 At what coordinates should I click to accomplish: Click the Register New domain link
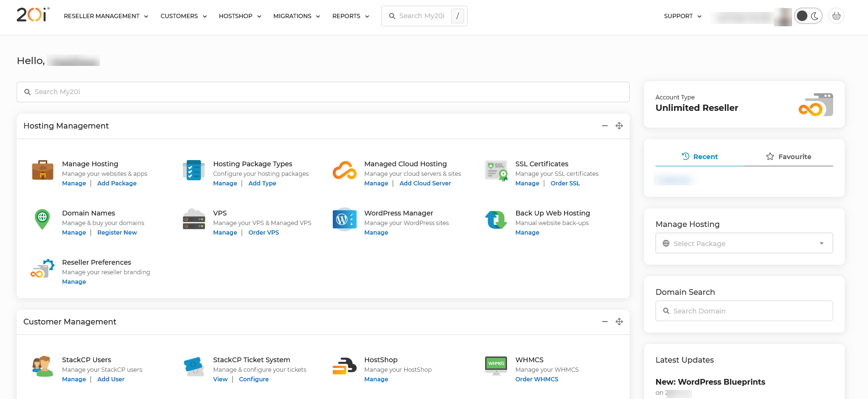pyautogui.click(x=117, y=233)
